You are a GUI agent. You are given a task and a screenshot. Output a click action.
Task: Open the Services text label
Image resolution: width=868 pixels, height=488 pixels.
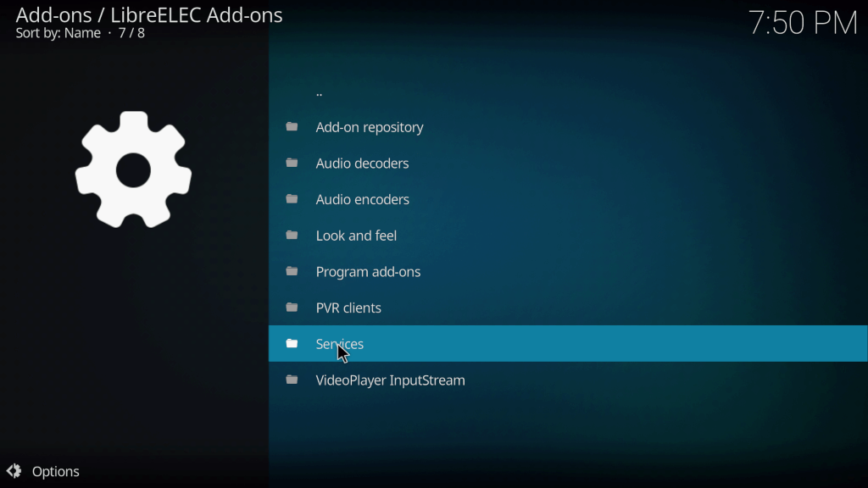339,344
